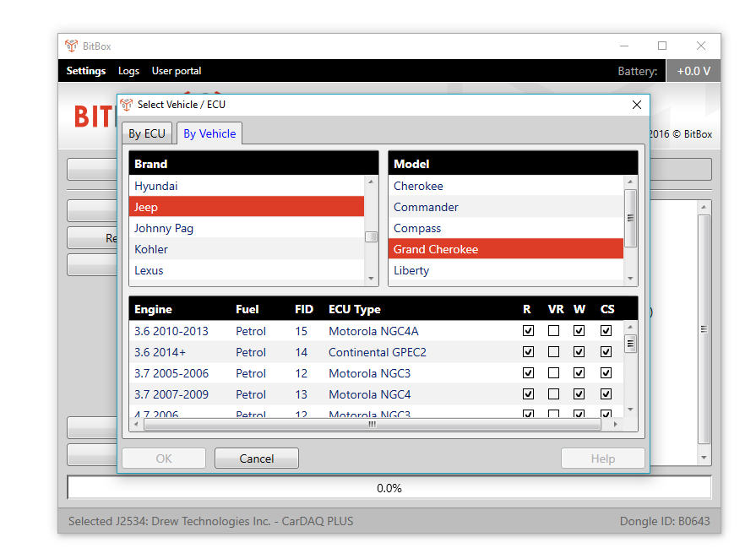Viewport: 756px width, 559px height.
Task: Toggle W checkbox for 3.7 2005-2006 engine
Action: [x=579, y=373]
